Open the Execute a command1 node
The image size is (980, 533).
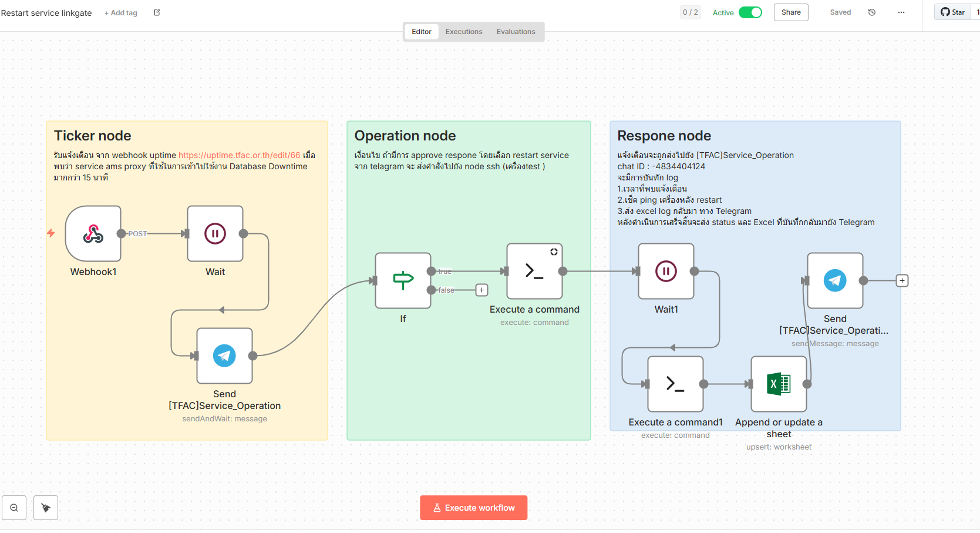tap(675, 384)
